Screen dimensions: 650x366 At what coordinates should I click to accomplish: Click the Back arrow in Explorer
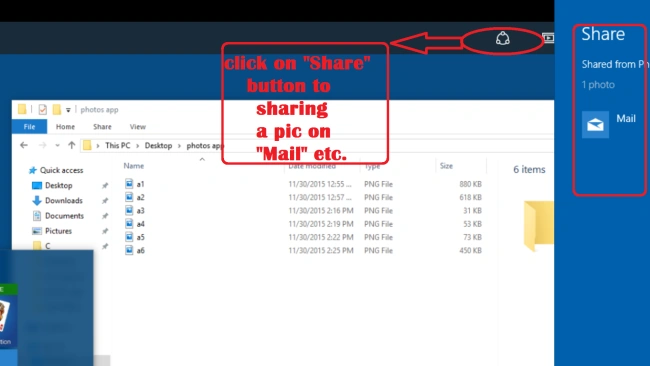coord(24,145)
